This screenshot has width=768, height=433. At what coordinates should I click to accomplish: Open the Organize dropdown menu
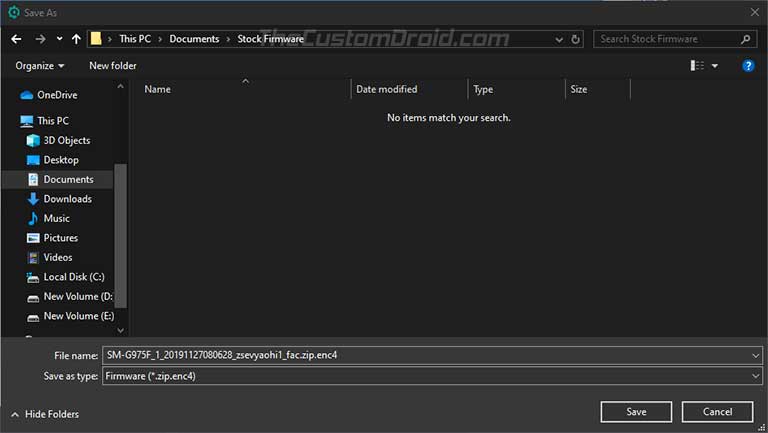(40, 66)
